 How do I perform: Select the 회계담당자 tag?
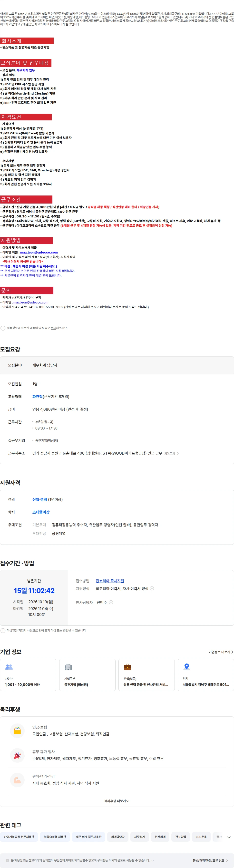click(118, 837)
